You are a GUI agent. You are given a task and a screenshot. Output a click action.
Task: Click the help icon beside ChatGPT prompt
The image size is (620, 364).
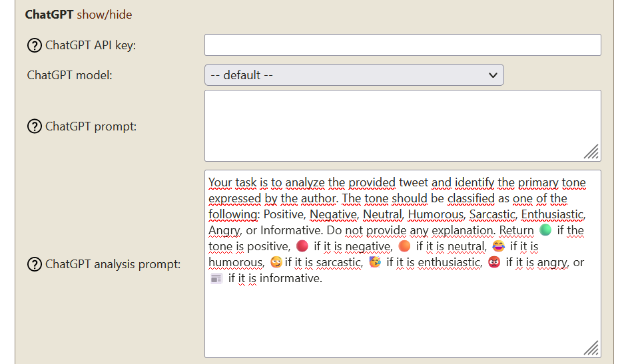pyautogui.click(x=34, y=126)
